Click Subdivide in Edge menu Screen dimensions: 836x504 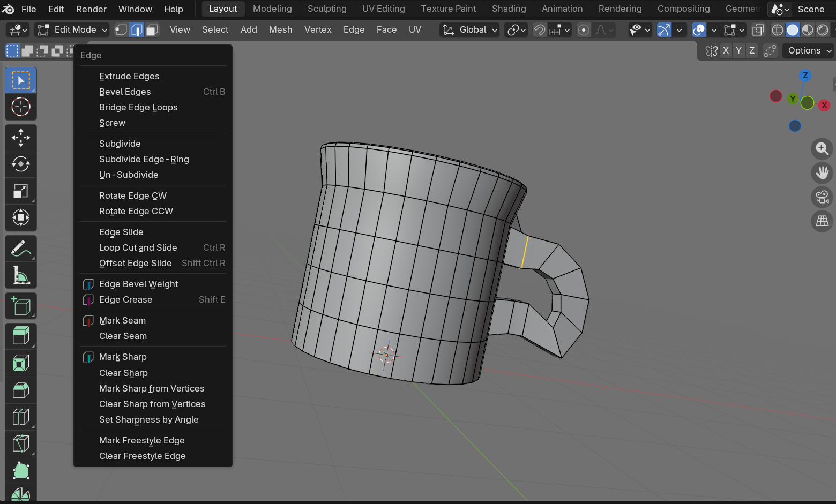tap(153, 144)
